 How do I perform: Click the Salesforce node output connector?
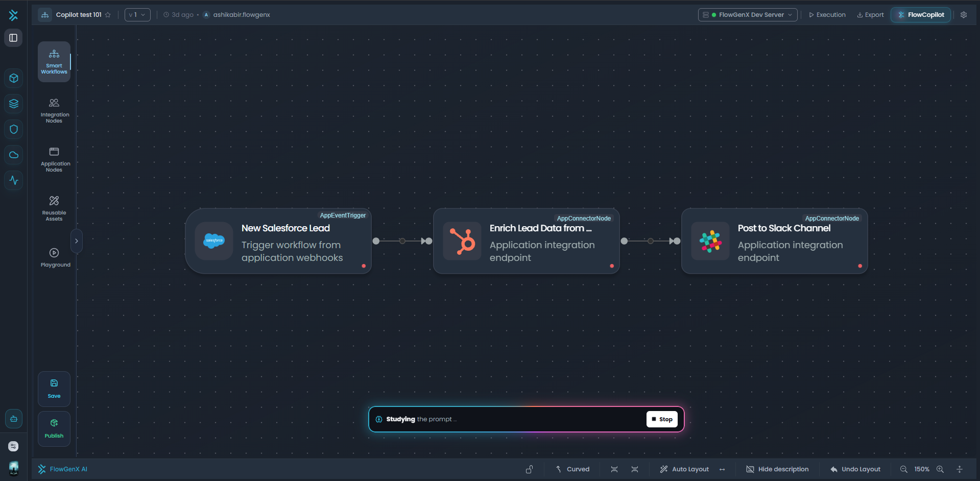376,241
